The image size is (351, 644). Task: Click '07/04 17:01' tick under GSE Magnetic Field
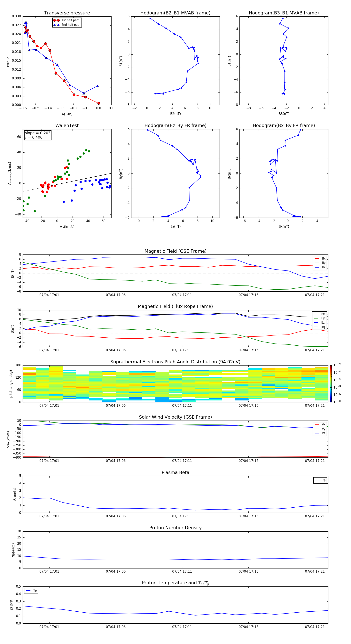pos(49,295)
